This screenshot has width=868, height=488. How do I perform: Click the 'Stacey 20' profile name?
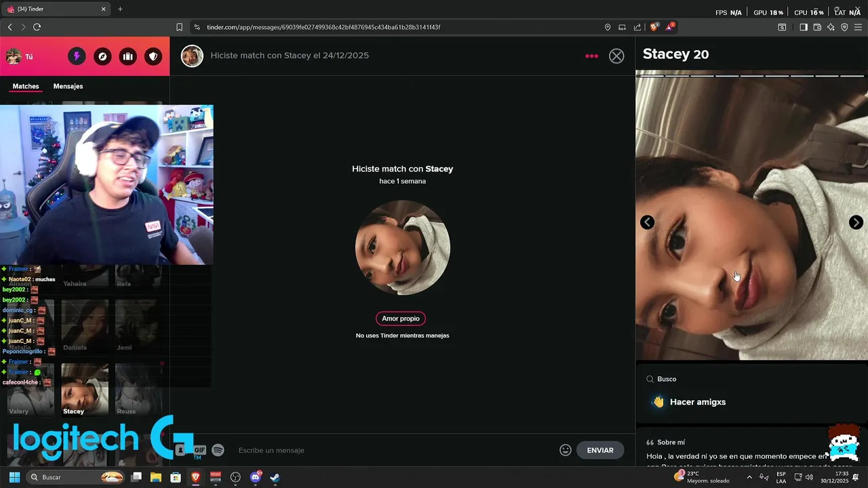click(x=675, y=54)
